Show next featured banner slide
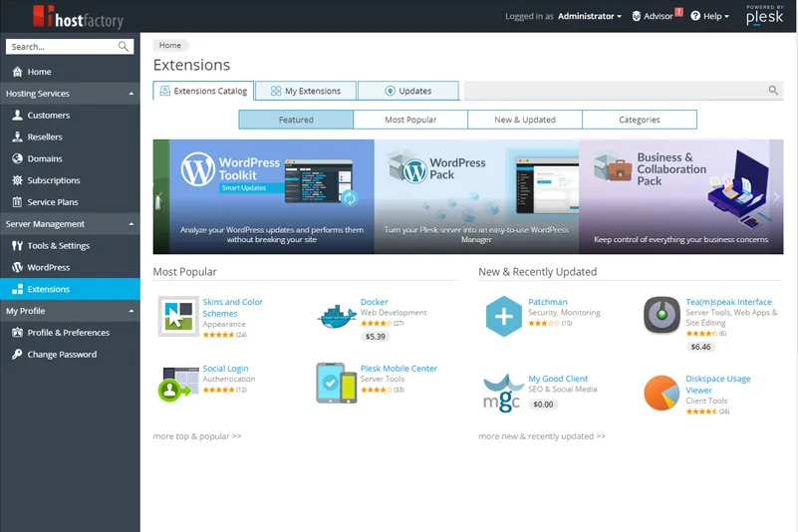This screenshot has width=798, height=532. pyautogui.click(x=776, y=196)
